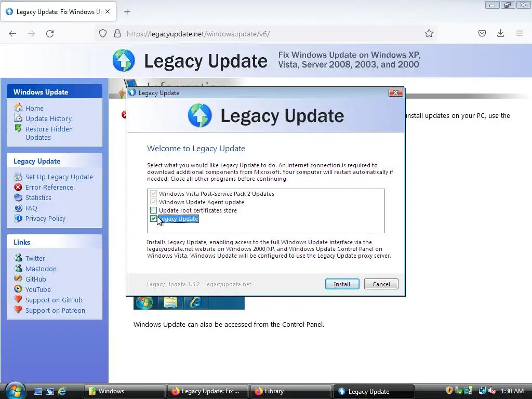Click the GitHub link icon
The height and width of the screenshot is (399, 532).
(18, 278)
